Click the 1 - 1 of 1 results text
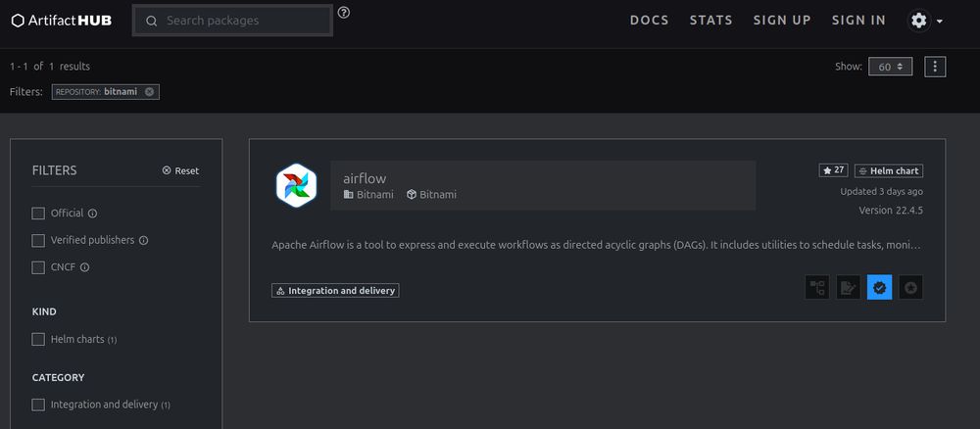This screenshot has height=429, width=980. pos(50,67)
